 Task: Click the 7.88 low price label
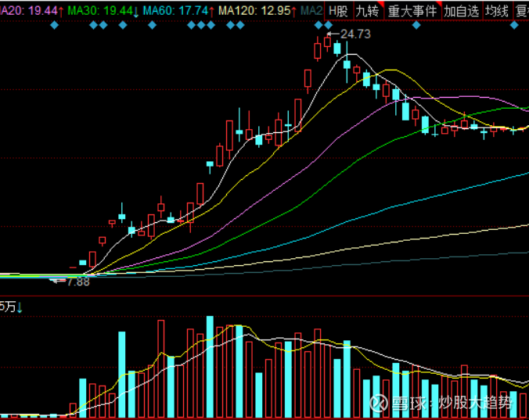coord(78,282)
